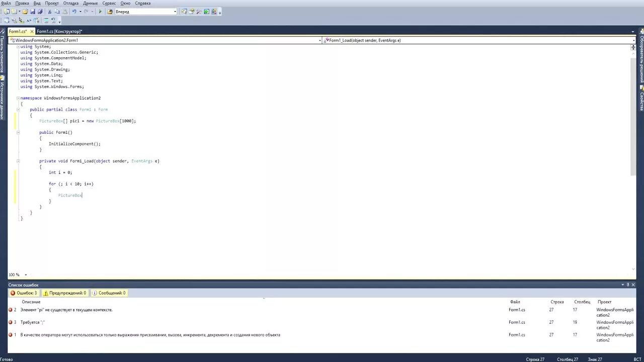Screen dimensions: 644x362
Task: Open the Данные menu
Action: click(91, 3)
